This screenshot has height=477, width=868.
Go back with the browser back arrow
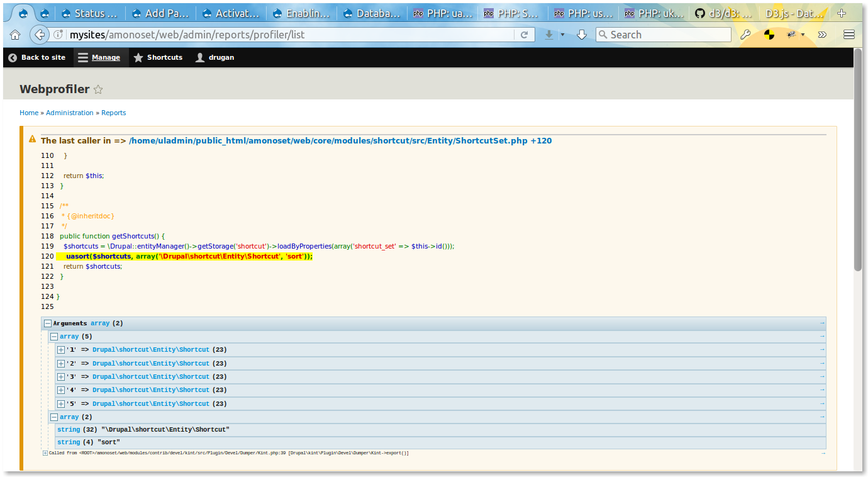(x=39, y=35)
